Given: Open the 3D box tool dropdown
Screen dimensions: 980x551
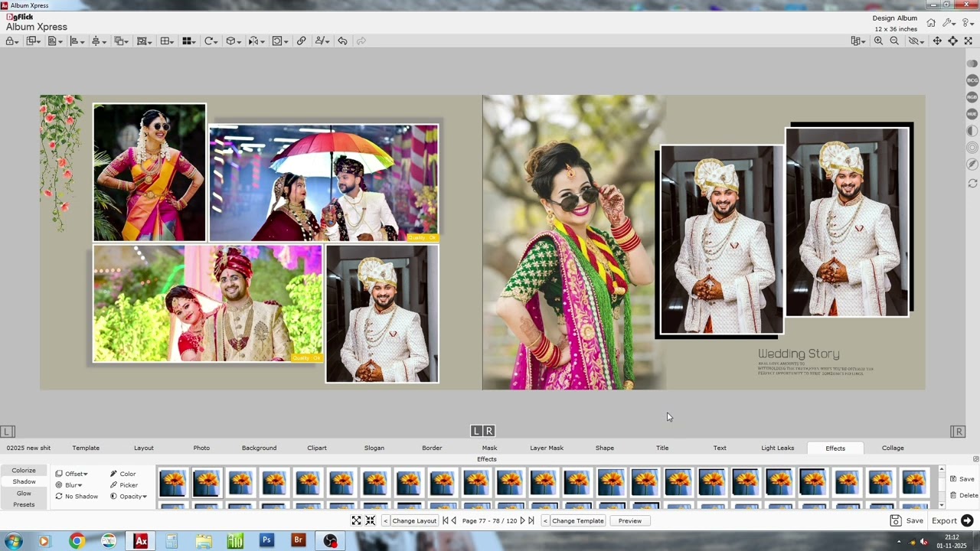Looking at the screenshot, I should point(233,41).
